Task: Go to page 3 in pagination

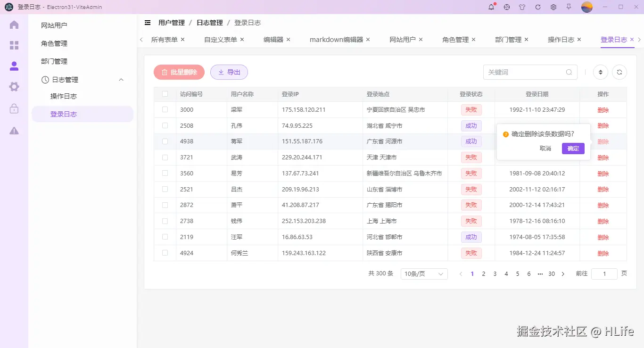Action: (495, 274)
